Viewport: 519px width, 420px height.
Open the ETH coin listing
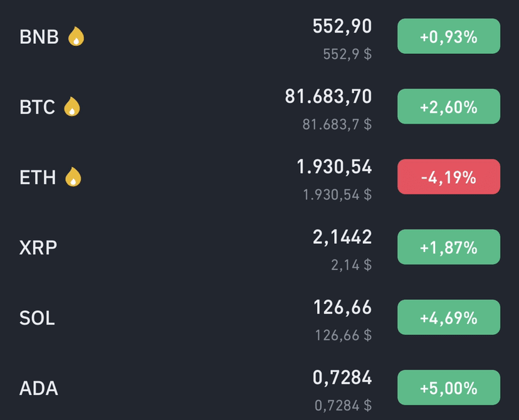pyautogui.click(x=259, y=177)
